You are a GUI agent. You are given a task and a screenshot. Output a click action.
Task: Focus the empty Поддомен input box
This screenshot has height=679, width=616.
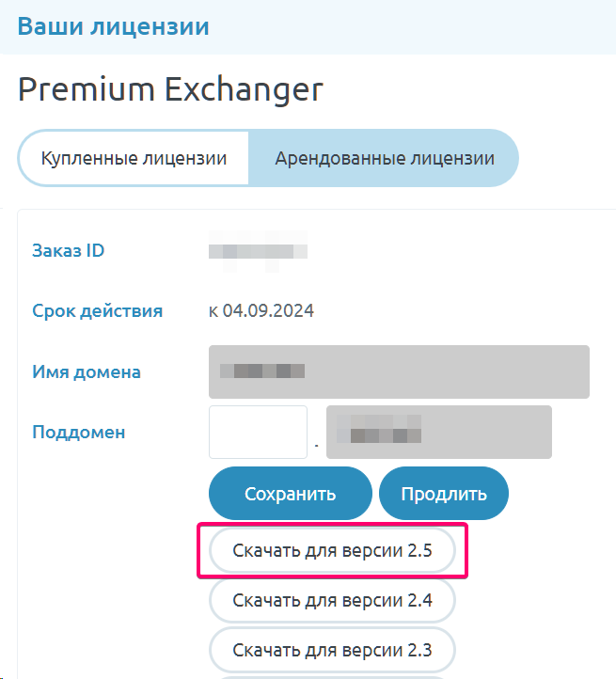[x=258, y=433]
